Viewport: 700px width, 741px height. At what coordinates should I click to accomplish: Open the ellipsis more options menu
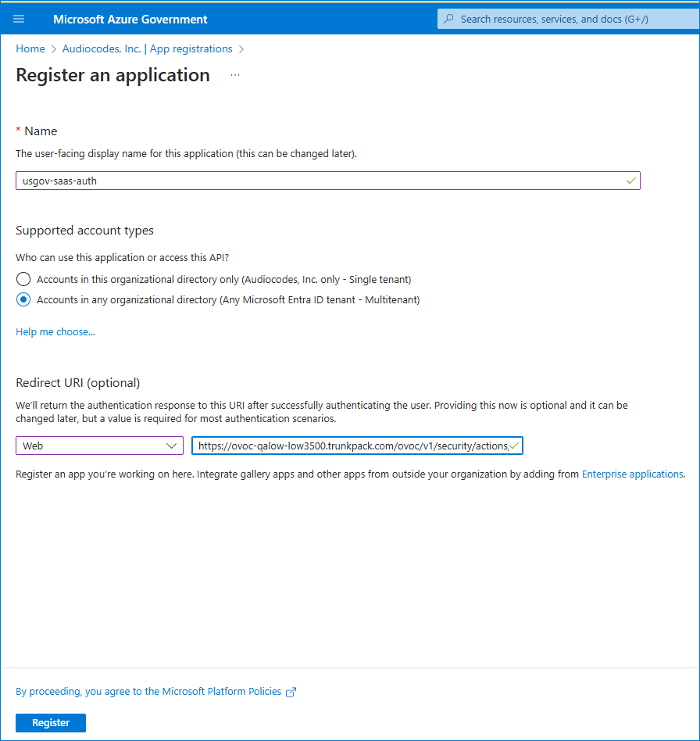(x=235, y=75)
